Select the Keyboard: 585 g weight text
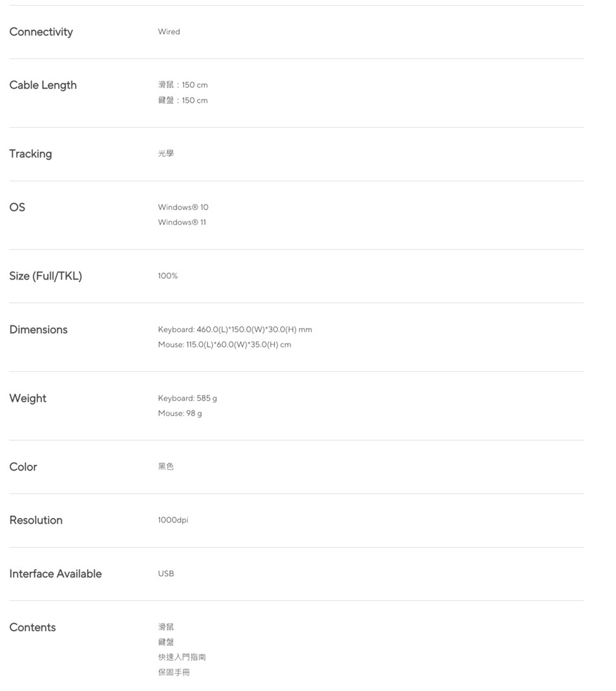 click(187, 398)
